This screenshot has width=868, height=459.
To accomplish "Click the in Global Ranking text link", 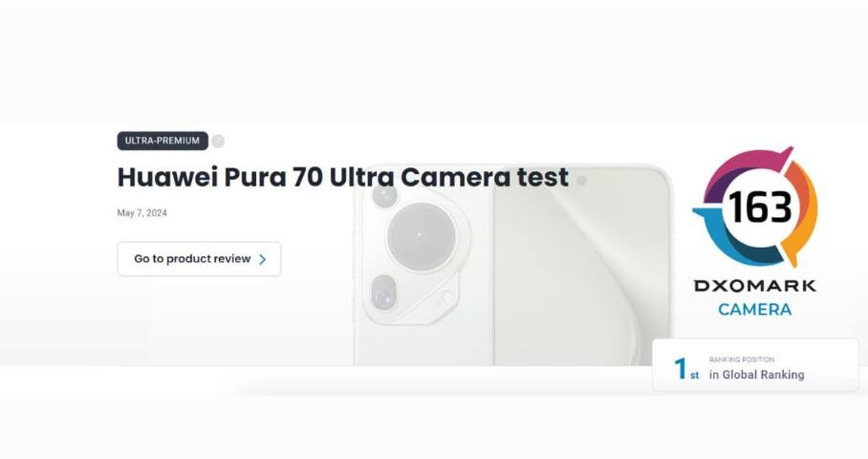I will coord(757,375).
